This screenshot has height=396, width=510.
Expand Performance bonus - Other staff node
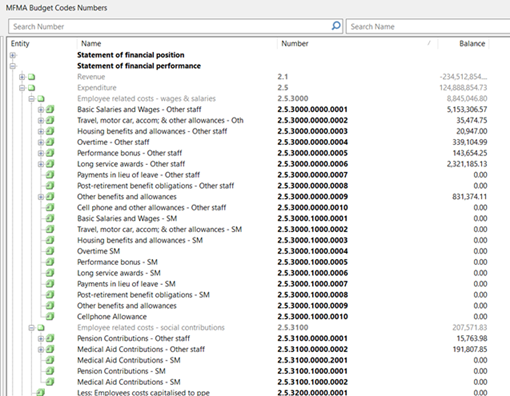[x=41, y=153]
